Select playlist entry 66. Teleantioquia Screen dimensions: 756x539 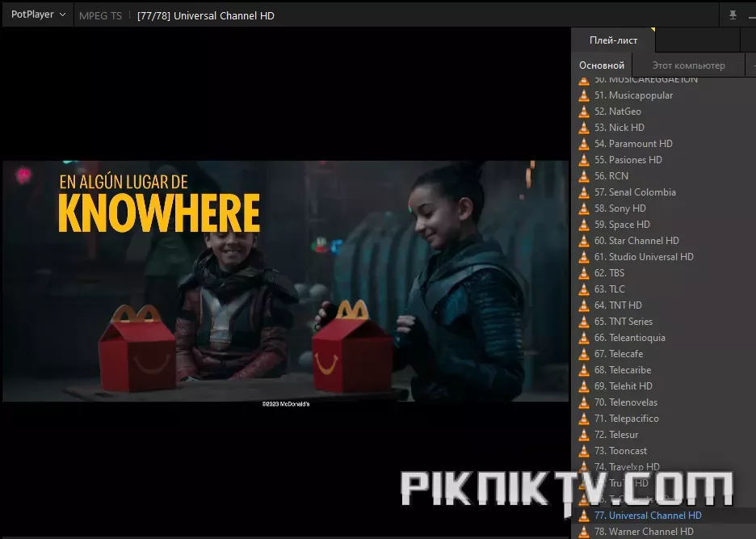(663, 338)
